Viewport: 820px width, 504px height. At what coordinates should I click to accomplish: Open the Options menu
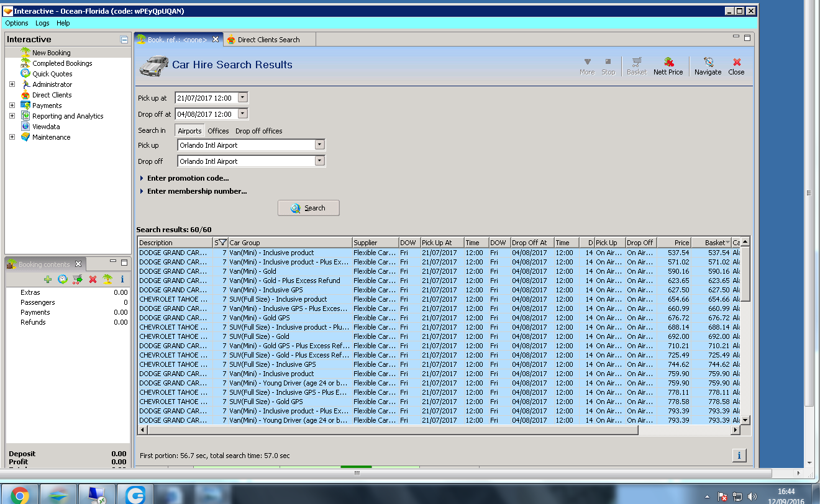[x=17, y=23]
